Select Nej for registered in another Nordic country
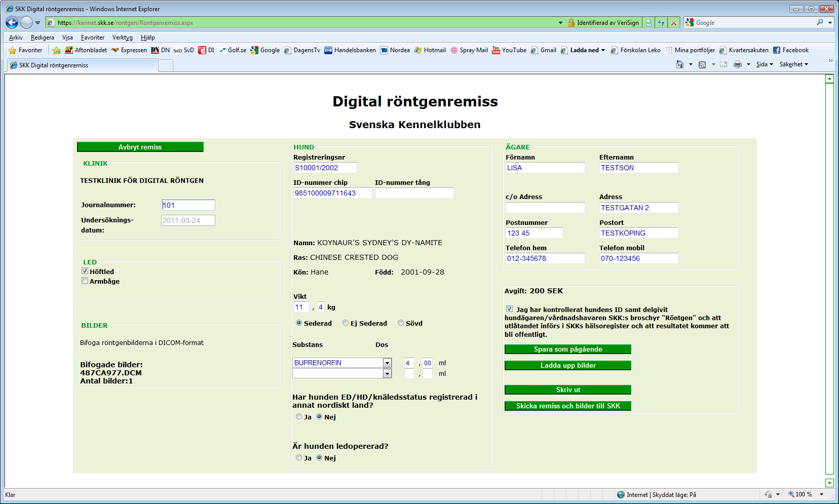 coord(319,416)
